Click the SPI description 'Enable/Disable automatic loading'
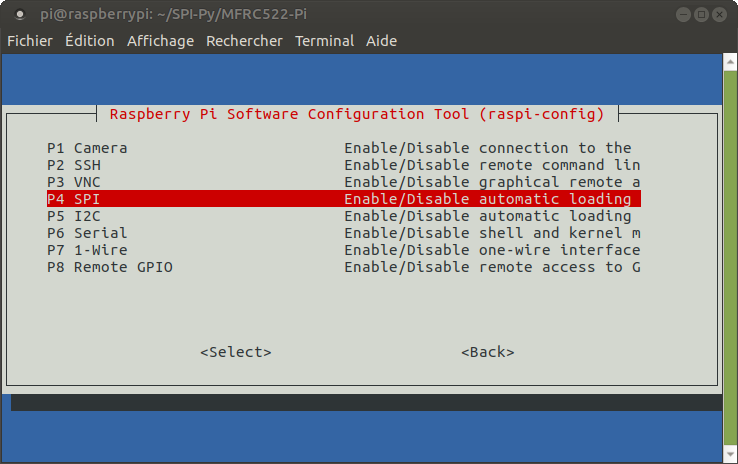The image size is (738, 464). tap(488, 199)
